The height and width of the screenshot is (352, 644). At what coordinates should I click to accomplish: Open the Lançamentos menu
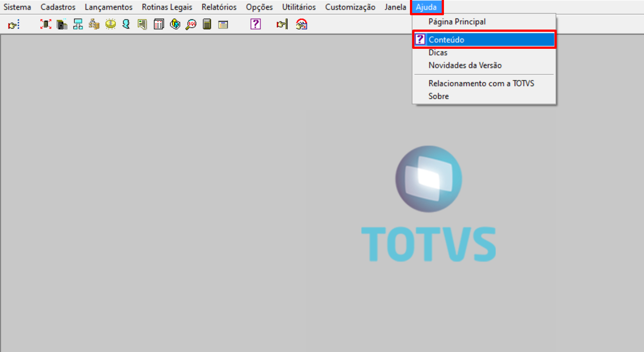pyautogui.click(x=109, y=7)
